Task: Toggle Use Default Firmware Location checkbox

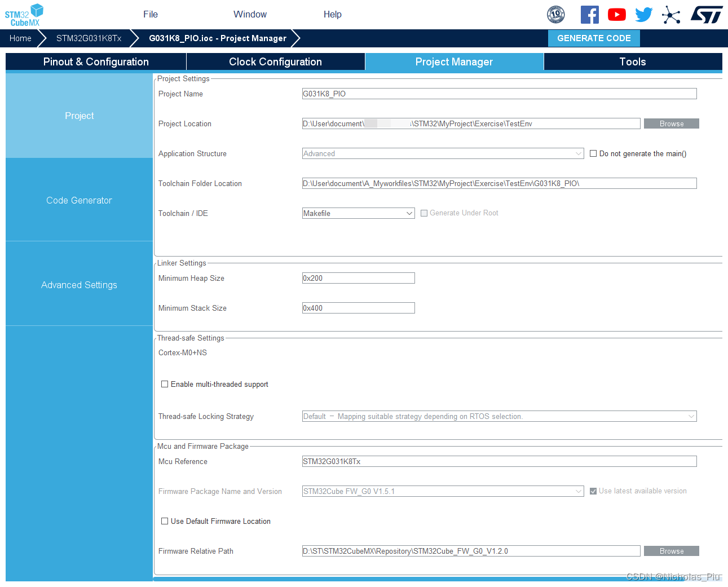Action: pyautogui.click(x=165, y=521)
